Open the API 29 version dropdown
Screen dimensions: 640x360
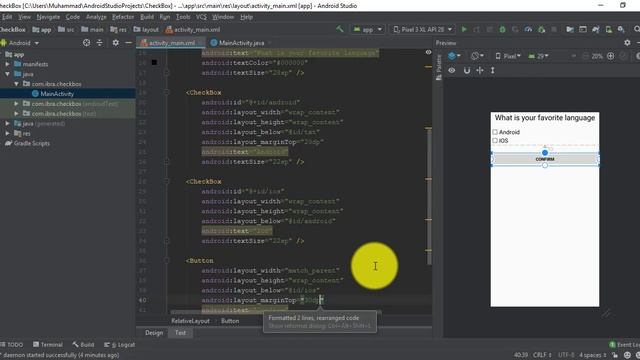(538, 56)
